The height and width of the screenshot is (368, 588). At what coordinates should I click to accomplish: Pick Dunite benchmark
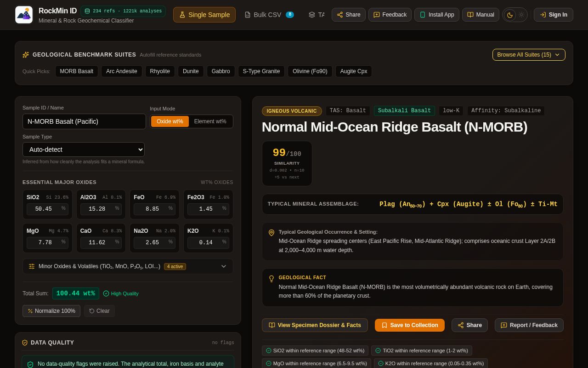191,71
